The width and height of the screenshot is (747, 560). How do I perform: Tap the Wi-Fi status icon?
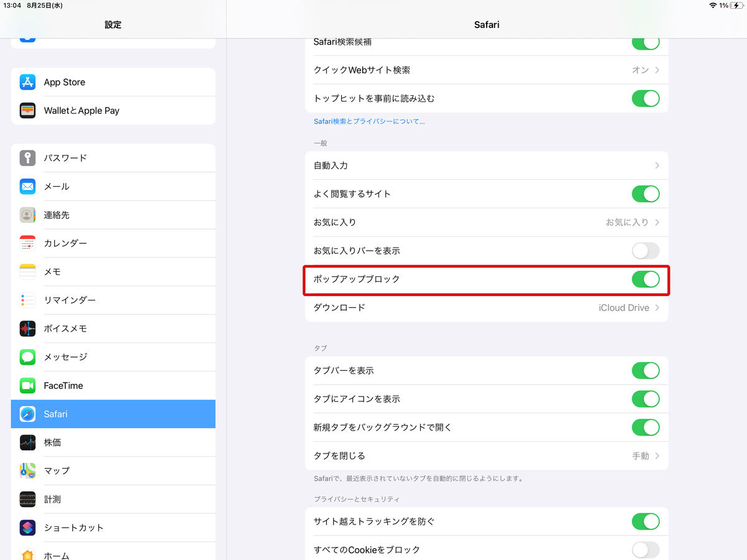[713, 5]
